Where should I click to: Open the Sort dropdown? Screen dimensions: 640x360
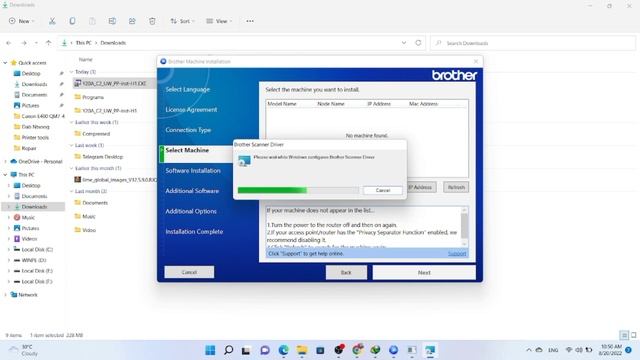point(182,21)
